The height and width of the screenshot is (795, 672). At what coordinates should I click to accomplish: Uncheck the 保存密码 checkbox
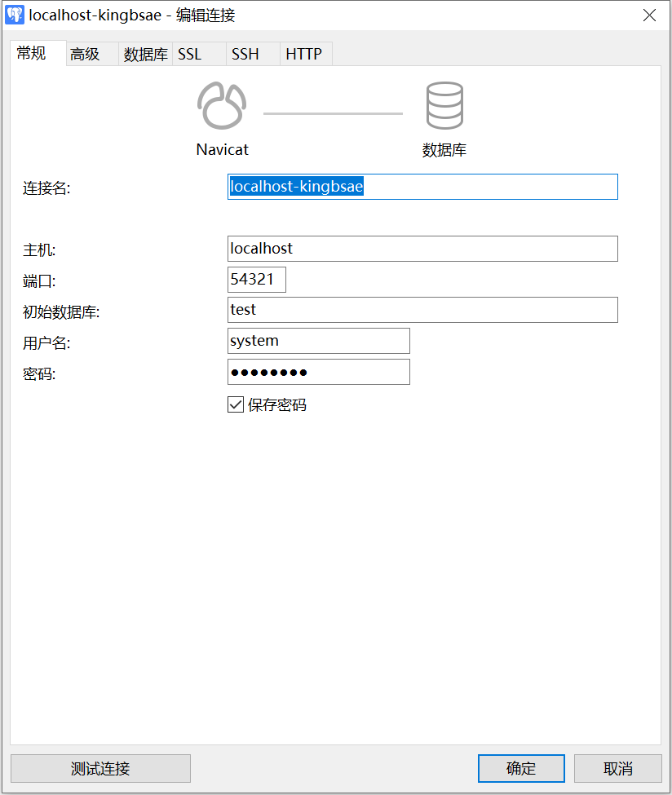click(x=236, y=404)
